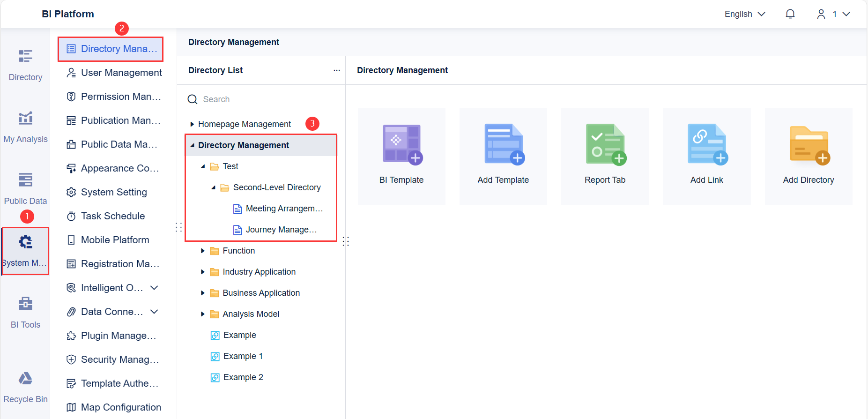Viewport: 868px width, 419px height.
Task: Click the Report Tab card icon
Action: (x=606, y=144)
